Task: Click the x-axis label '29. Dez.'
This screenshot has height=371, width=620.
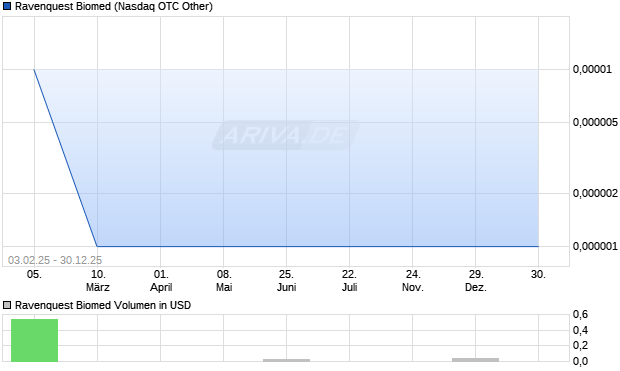Action: (x=476, y=281)
